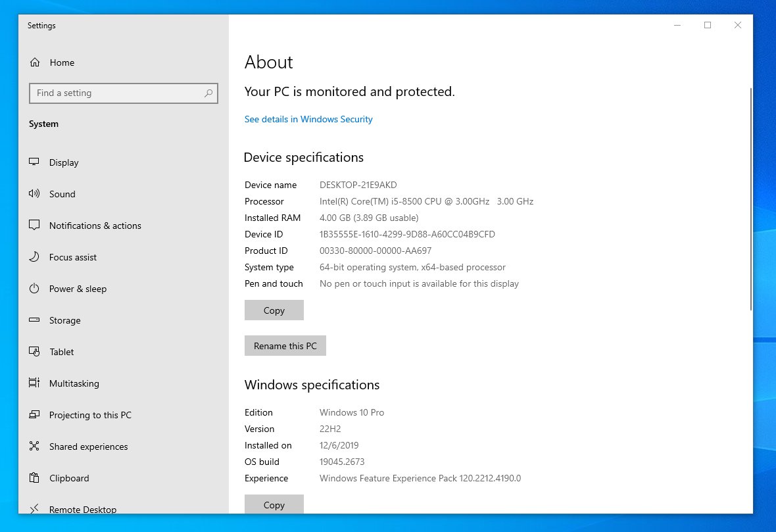Click the No pen or touch input text
The width and height of the screenshot is (776, 532).
[419, 283]
